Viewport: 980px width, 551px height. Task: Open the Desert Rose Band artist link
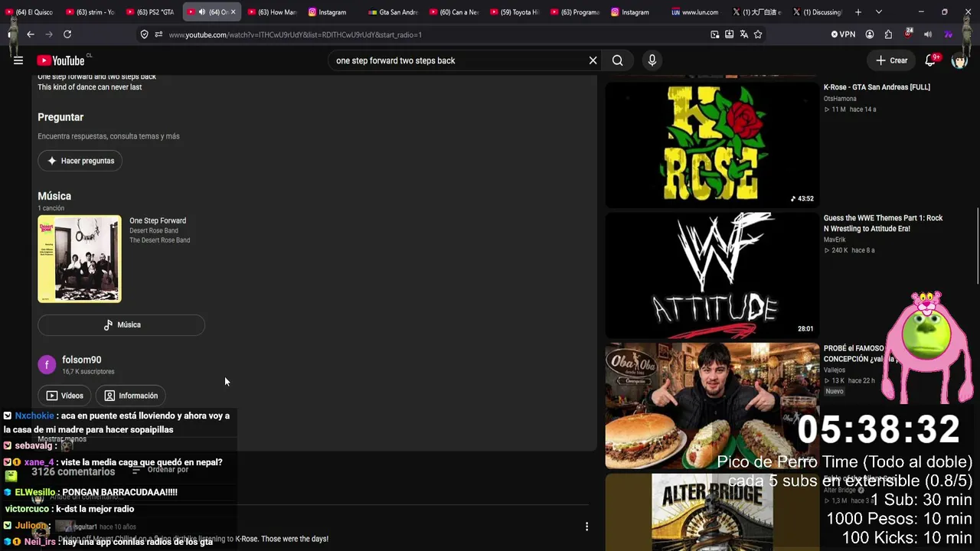pos(154,230)
